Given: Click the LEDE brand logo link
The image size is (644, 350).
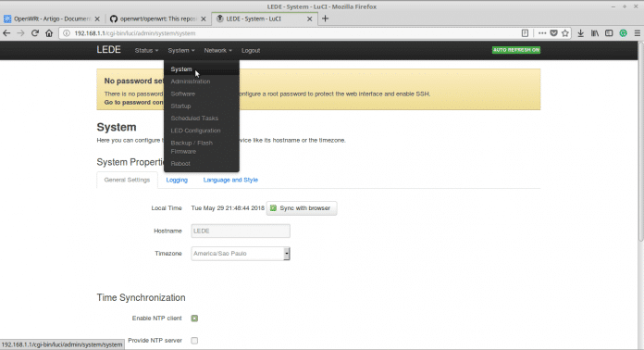Looking at the screenshot, I should tap(109, 50).
